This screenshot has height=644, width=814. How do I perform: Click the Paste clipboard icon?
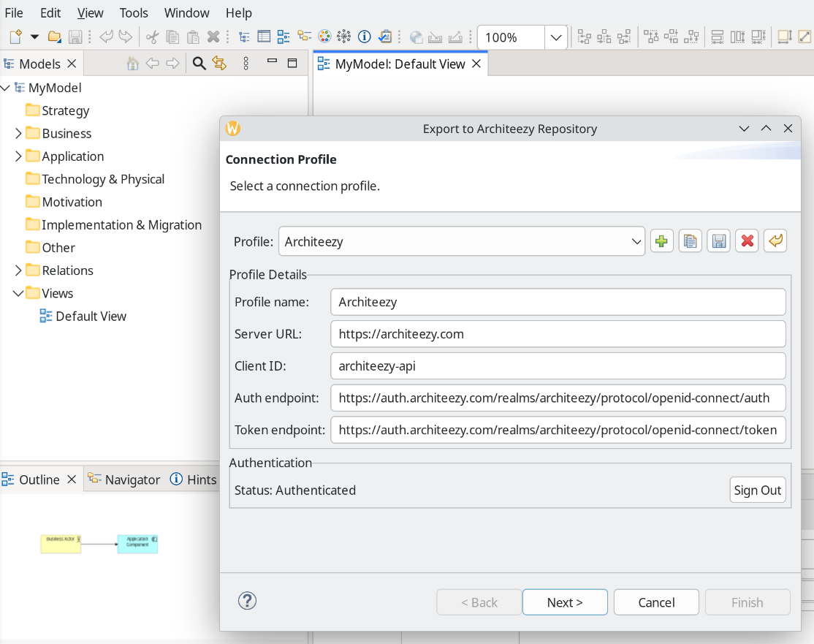193,37
